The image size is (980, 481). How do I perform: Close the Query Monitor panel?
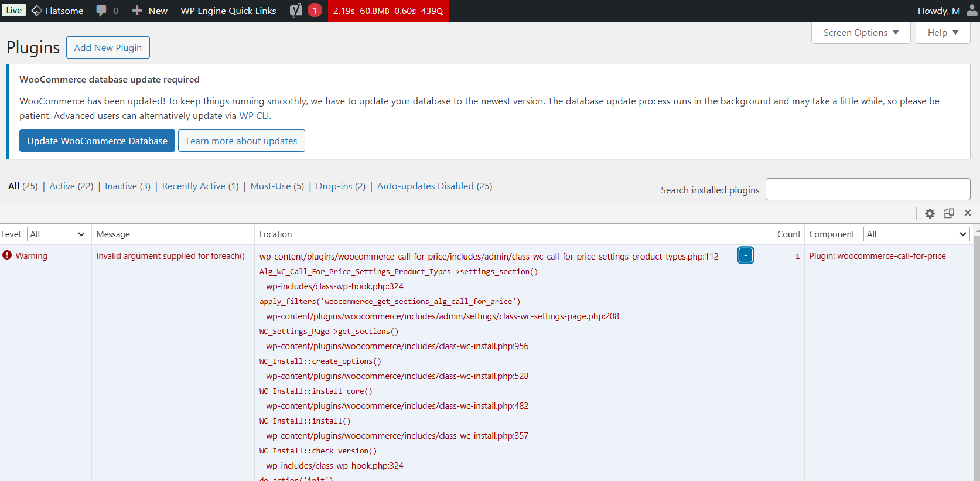point(968,213)
